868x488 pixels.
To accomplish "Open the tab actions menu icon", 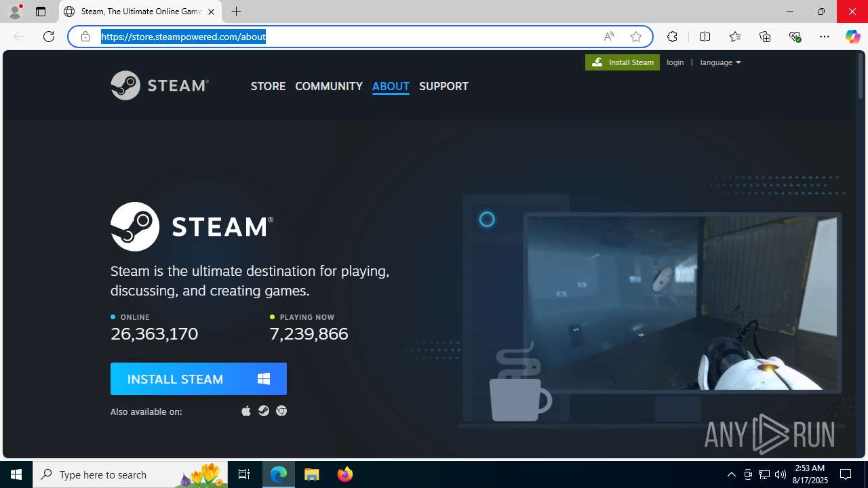I will 41,12.
